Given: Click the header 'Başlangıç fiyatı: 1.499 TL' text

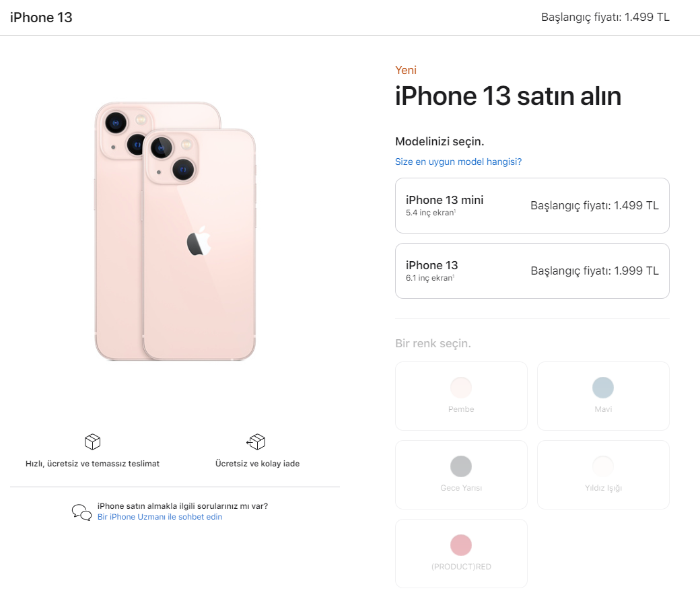Looking at the screenshot, I should click(605, 17).
